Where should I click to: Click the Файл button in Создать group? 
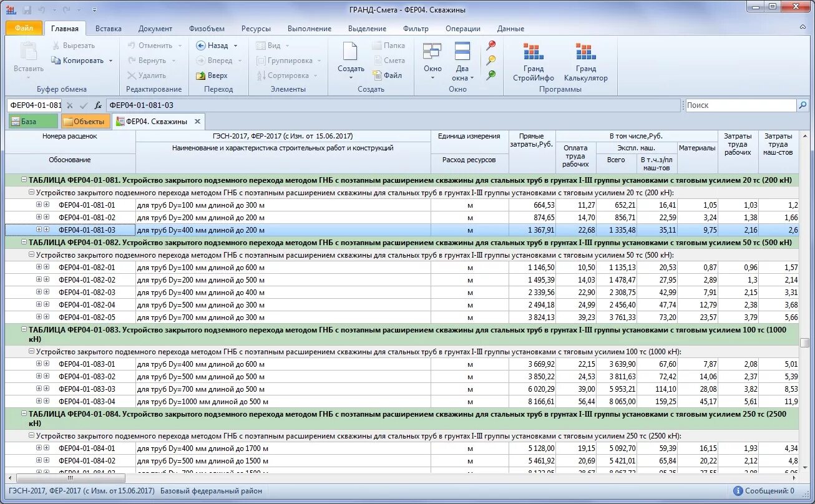(388, 75)
